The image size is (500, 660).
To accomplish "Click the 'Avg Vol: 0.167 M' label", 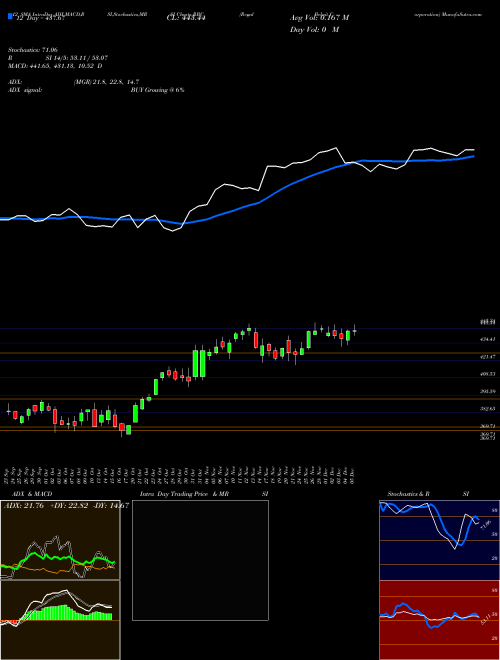I will [319, 18].
